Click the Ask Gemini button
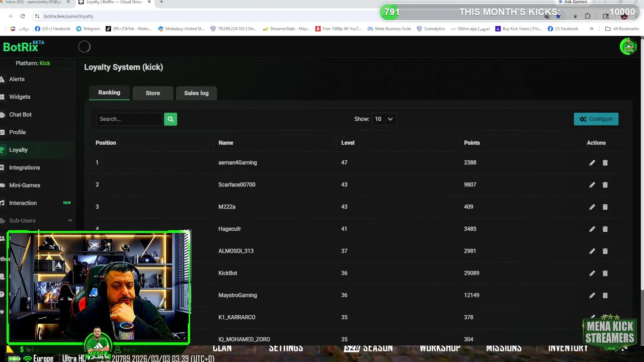Viewport: 644px width, 362px height. (573, 2)
